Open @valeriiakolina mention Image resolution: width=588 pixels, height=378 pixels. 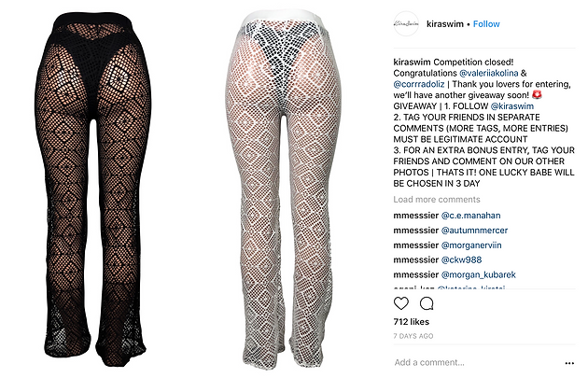489,73
